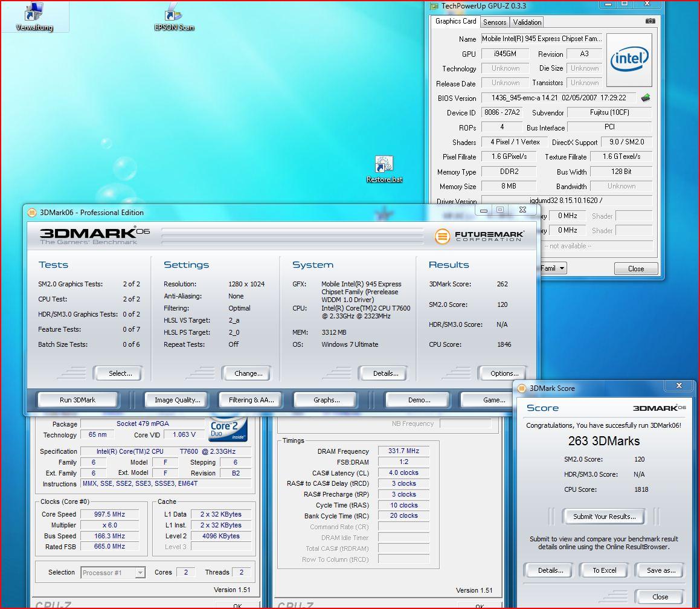This screenshot has width=700, height=609.
Task: Click FSB:DRAM ratio value 1:2
Action: [403, 462]
